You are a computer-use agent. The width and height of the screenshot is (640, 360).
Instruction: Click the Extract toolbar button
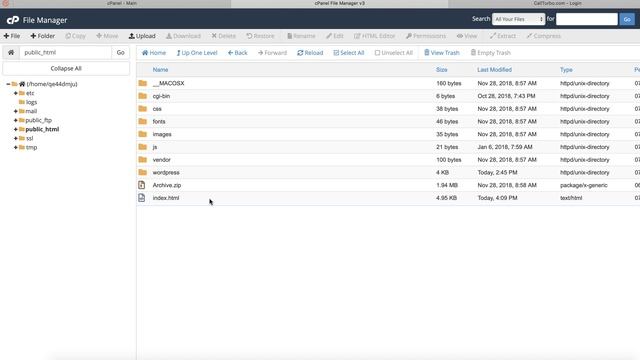[x=503, y=36]
